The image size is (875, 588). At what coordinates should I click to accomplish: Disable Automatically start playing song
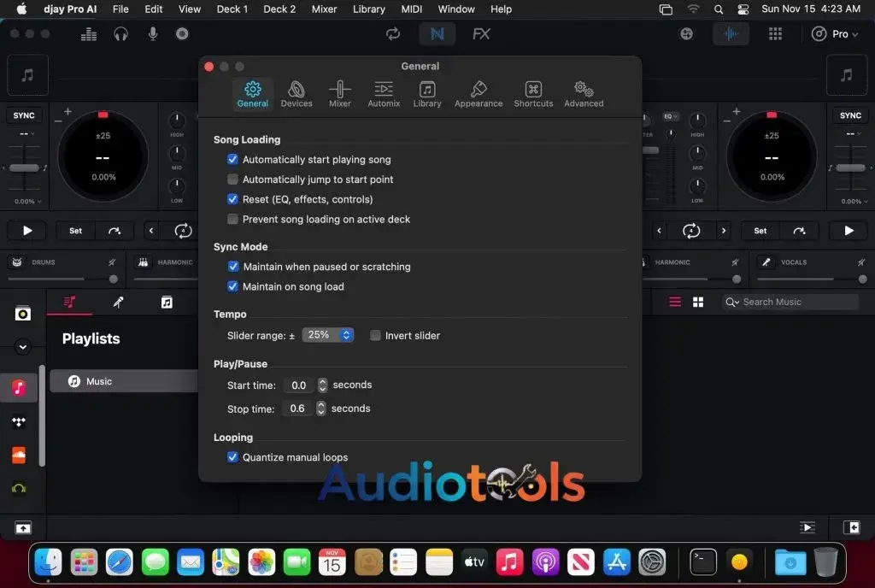(232, 159)
